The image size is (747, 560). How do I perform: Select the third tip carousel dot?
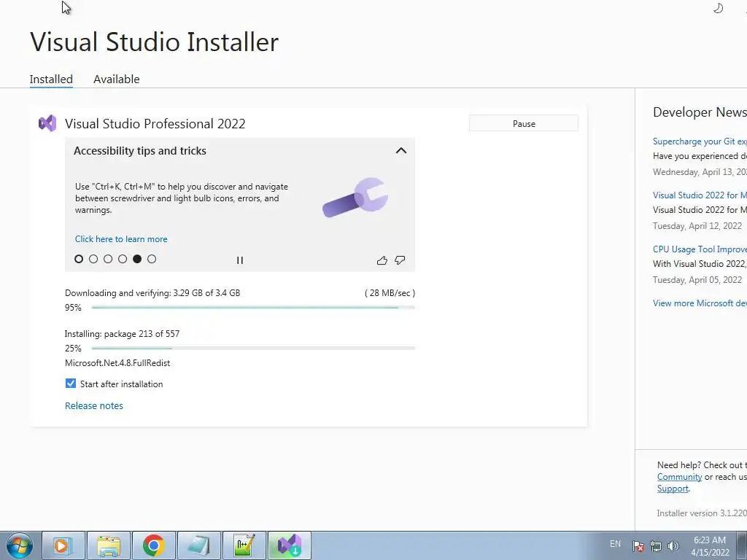[108, 259]
